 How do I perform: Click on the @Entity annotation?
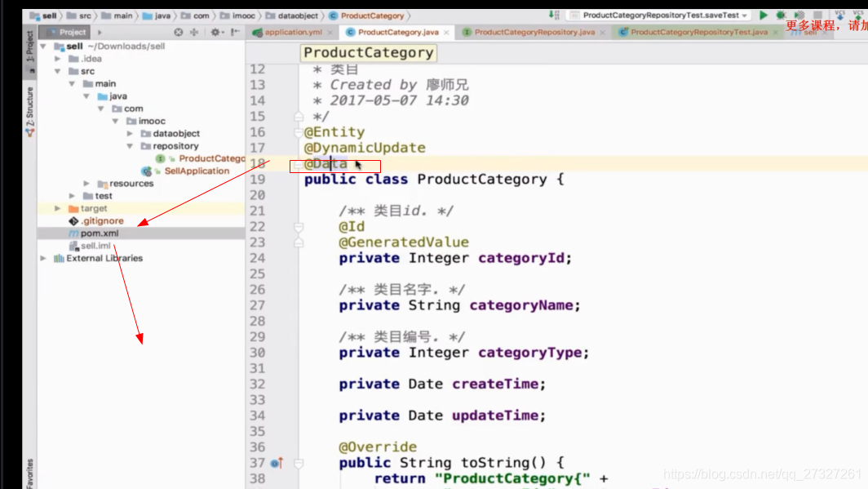[x=334, y=131]
